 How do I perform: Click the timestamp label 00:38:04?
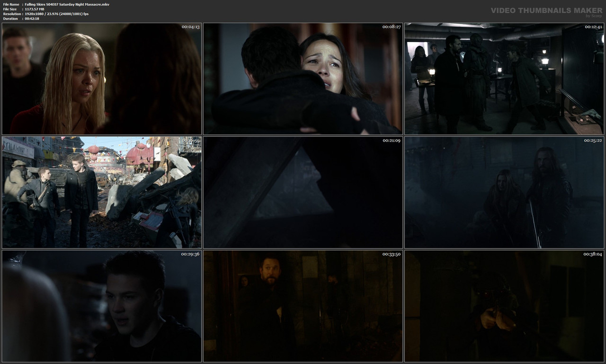pos(593,254)
